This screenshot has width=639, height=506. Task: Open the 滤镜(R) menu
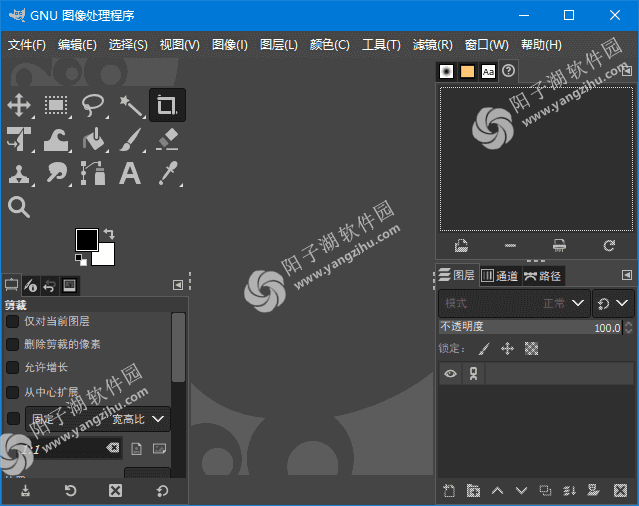[432, 45]
